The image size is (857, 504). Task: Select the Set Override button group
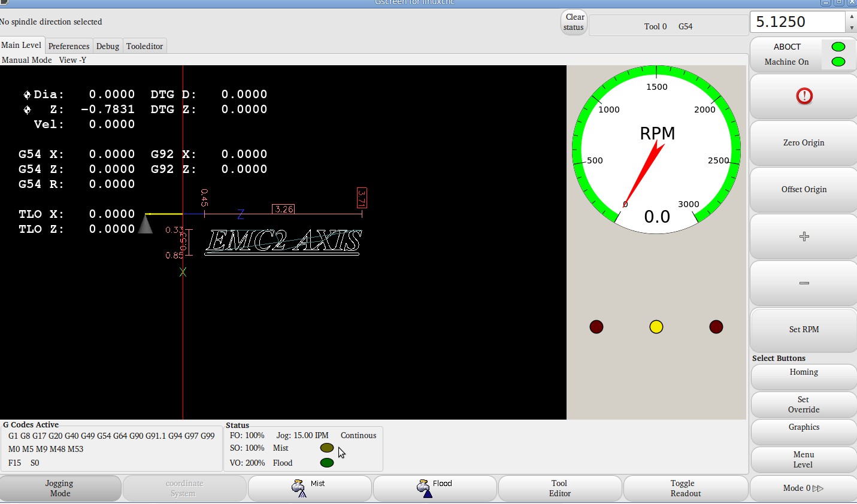click(x=804, y=405)
